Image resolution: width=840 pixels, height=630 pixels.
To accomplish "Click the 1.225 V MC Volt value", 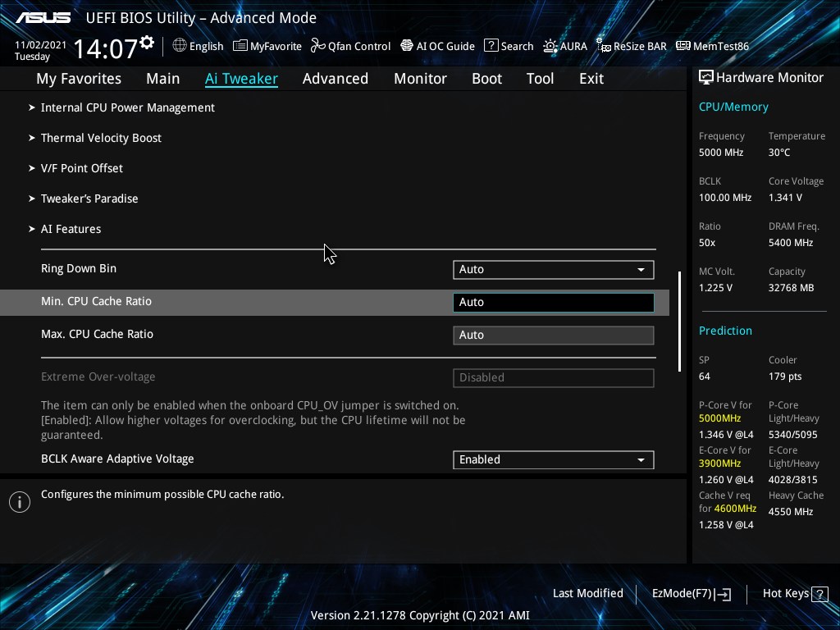I will click(x=715, y=288).
